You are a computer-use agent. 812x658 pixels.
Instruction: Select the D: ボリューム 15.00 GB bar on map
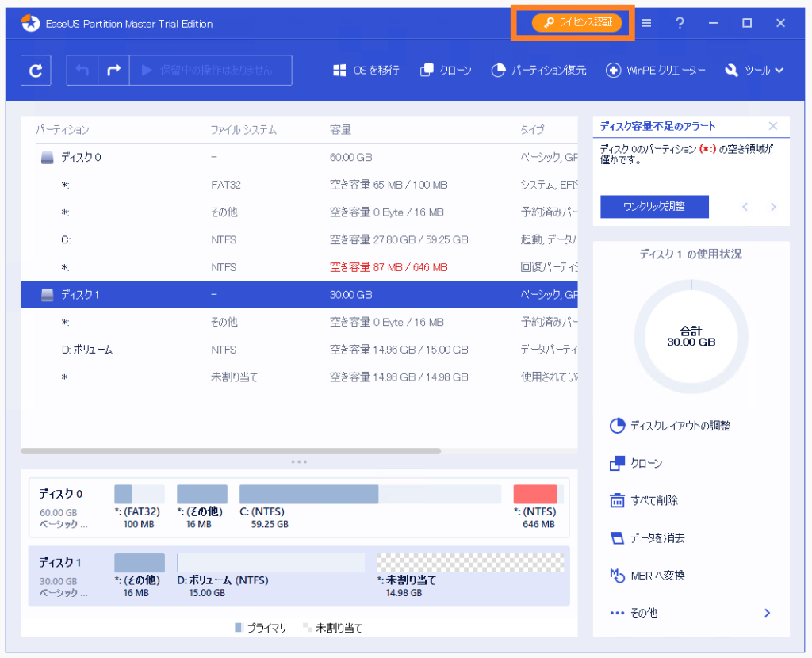pyautogui.click(x=271, y=563)
